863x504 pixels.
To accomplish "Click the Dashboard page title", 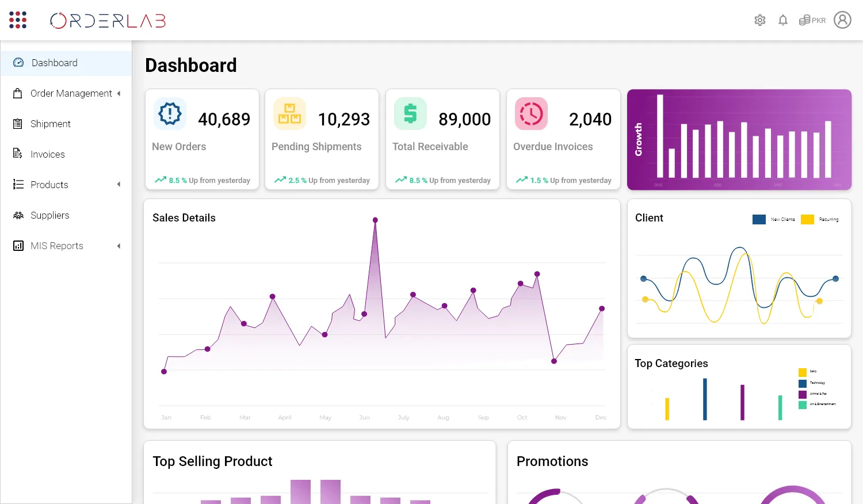I will coord(191,65).
